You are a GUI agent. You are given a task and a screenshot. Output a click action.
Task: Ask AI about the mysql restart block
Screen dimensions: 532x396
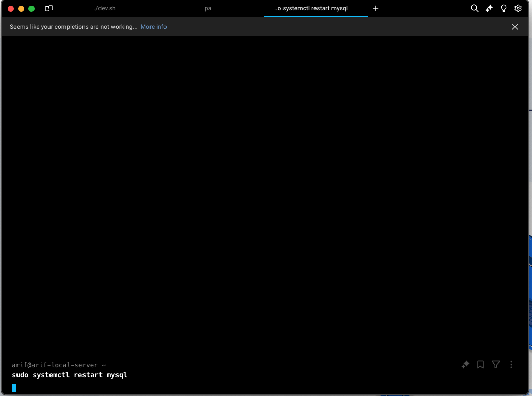pyautogui.click(x=465, y=365)
